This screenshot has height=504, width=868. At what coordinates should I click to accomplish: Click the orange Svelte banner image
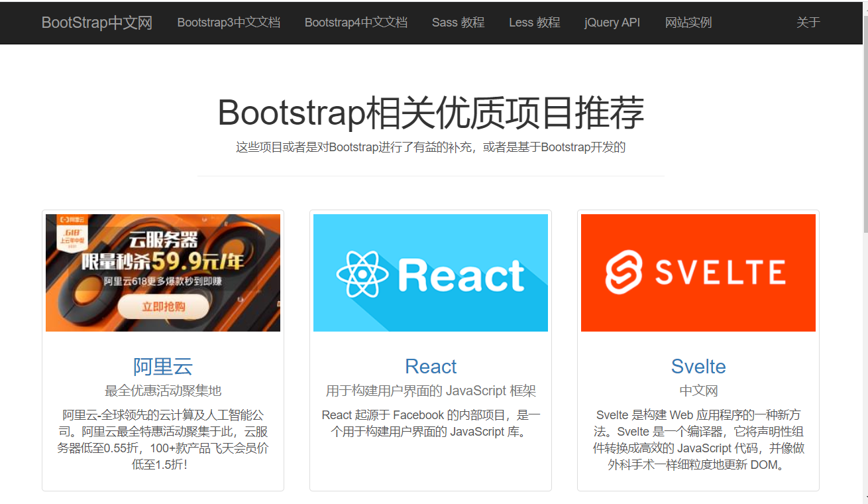(698, 272)
